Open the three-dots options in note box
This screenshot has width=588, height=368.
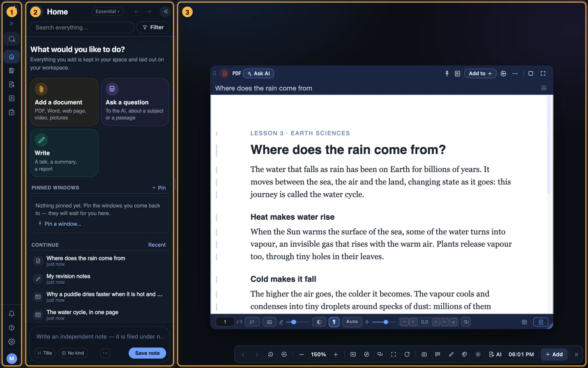tap(105, 353)
